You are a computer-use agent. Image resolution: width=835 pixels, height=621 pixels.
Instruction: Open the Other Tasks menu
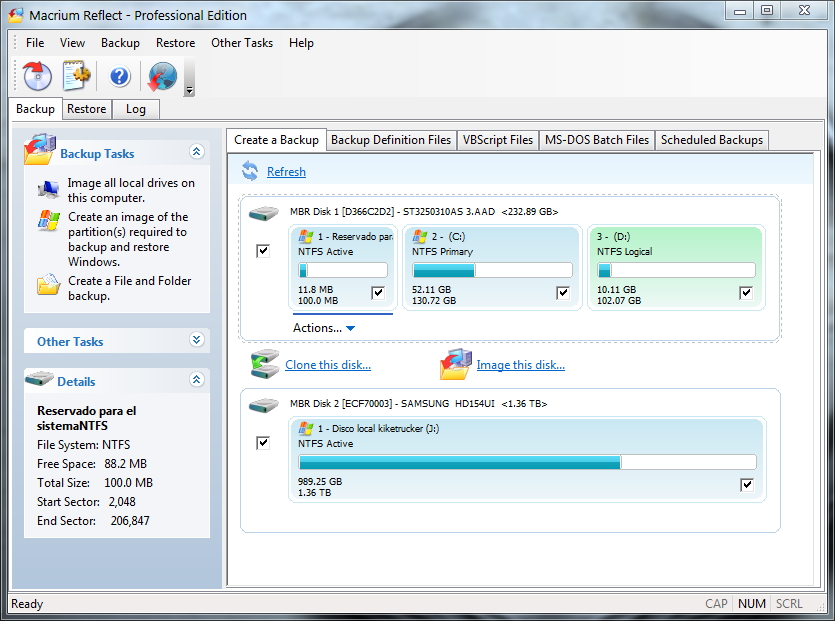pos(242,43)
